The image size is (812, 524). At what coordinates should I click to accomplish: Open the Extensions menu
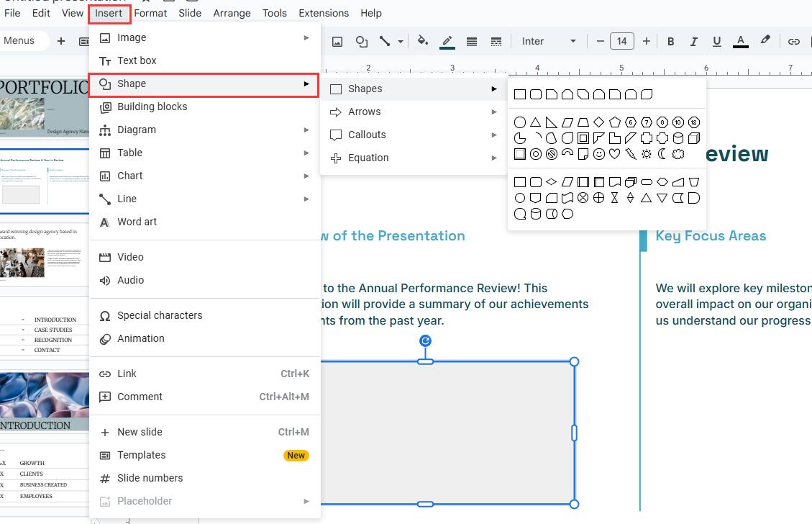click(x=324, y=13)
